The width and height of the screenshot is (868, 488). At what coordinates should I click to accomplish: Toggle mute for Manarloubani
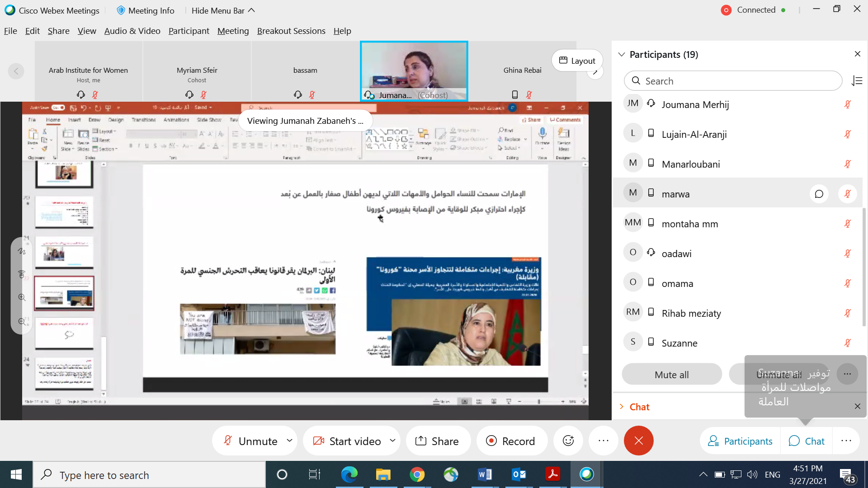[848, 164]
